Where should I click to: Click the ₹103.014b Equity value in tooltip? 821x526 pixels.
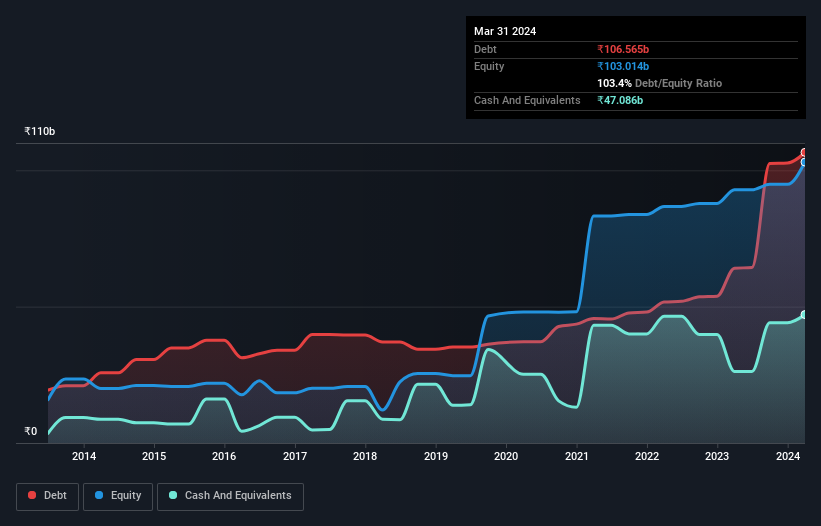(x=623, y=66)
